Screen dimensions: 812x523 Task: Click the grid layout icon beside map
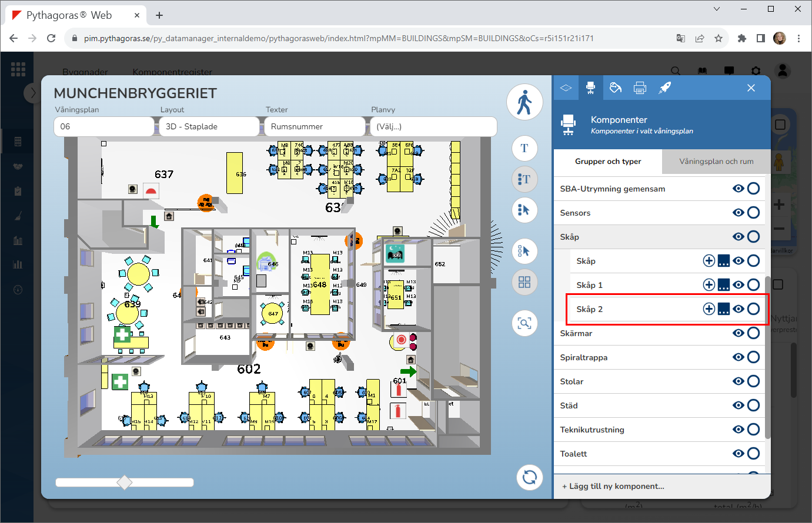coord(524,283)
